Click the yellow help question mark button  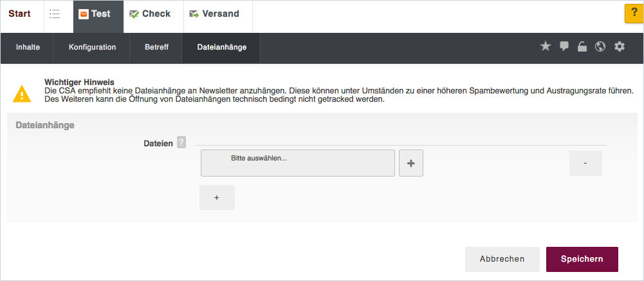tap(634, 14)
